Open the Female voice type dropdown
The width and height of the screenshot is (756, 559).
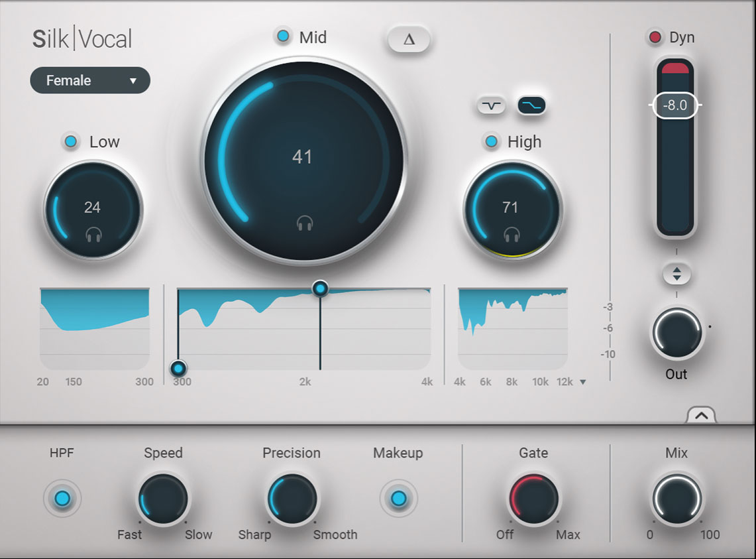pos(90,81)
